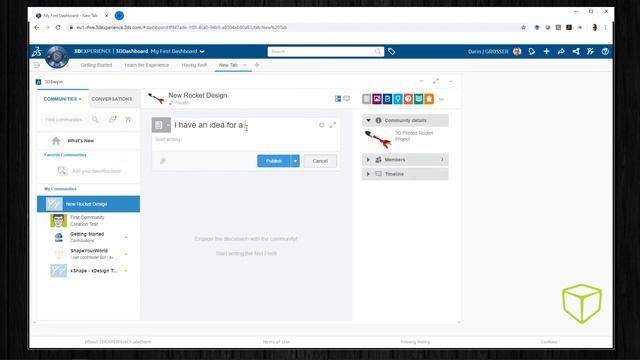Select the light blue idea post type icon

(398, 99)
